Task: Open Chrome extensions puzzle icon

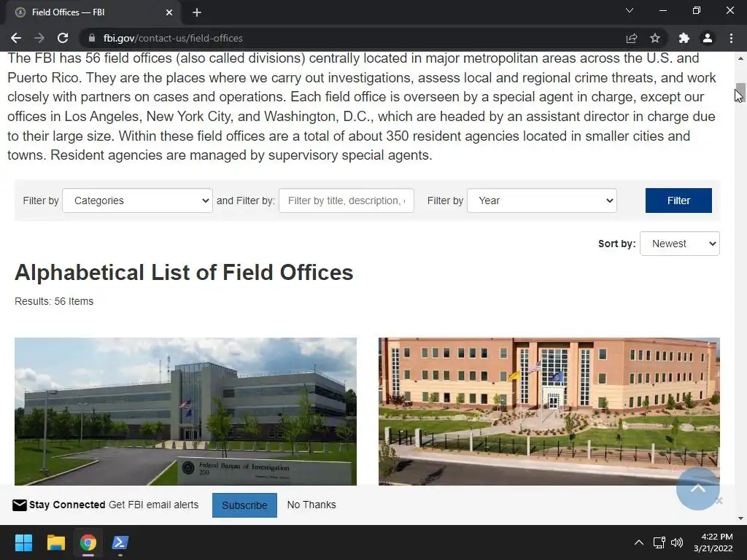Action: click(684, 38)
